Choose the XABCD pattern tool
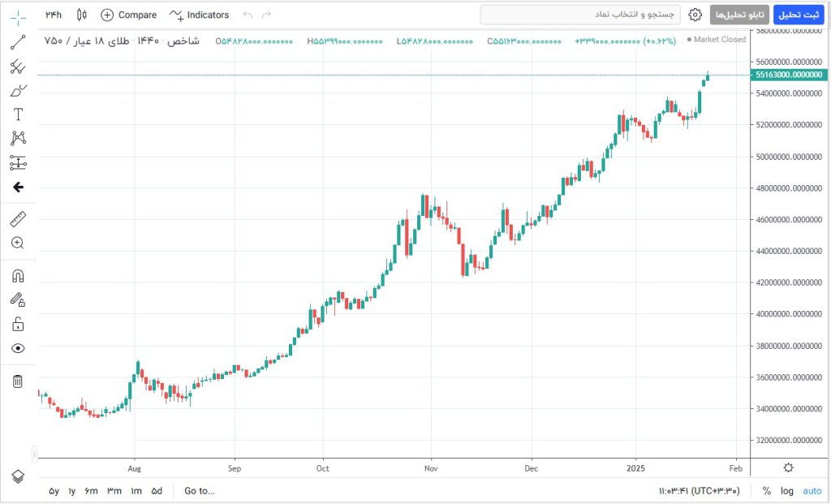The height and width of the screenshot is (504, 831). coord(18,138)
